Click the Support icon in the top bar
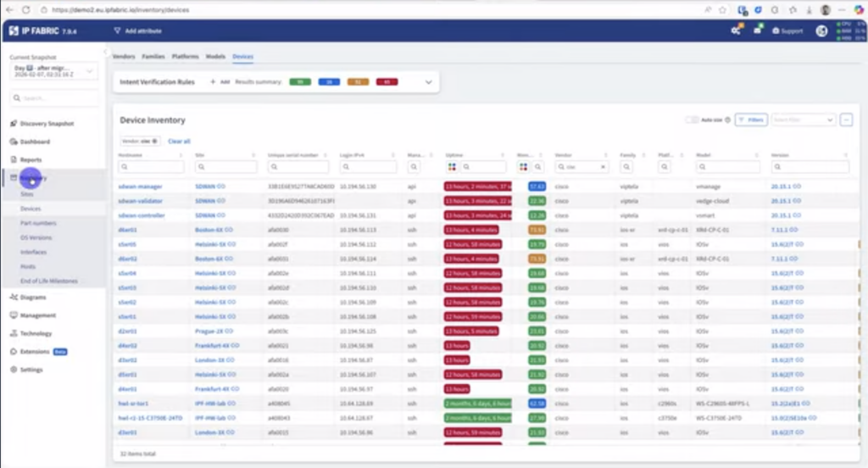868x468 pixels. point(776,31)
